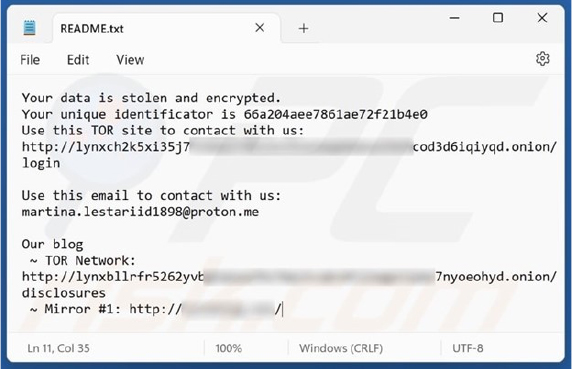This screenshot has width=572, height=369.
Task: Click the Notepad app icon
Action: click(29, 28)
